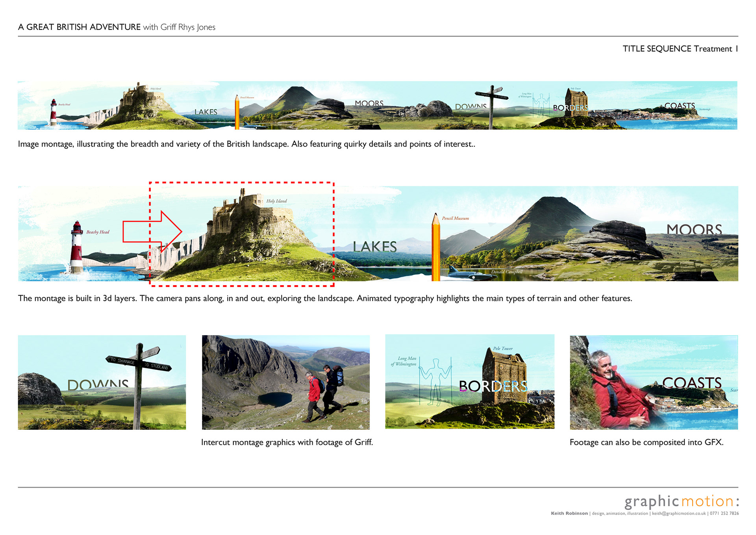Click the Holy Island caption label

[x=276, y=201]
